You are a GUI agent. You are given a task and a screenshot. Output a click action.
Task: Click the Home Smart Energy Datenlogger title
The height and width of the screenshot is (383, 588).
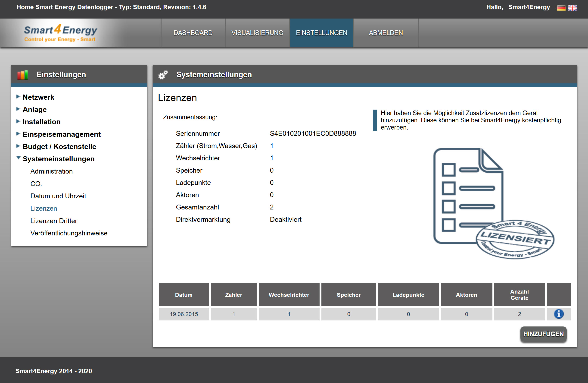click(112, 7)
